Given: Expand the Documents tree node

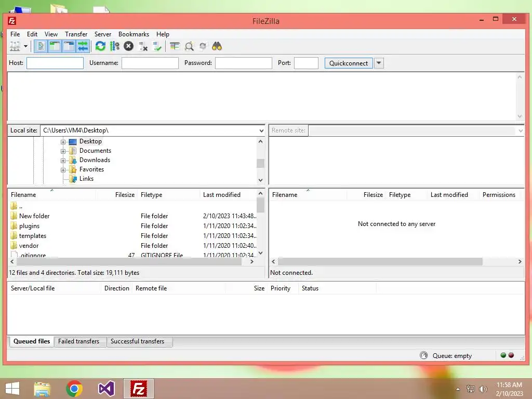Looking at the screenshot, I should (63, 151).
